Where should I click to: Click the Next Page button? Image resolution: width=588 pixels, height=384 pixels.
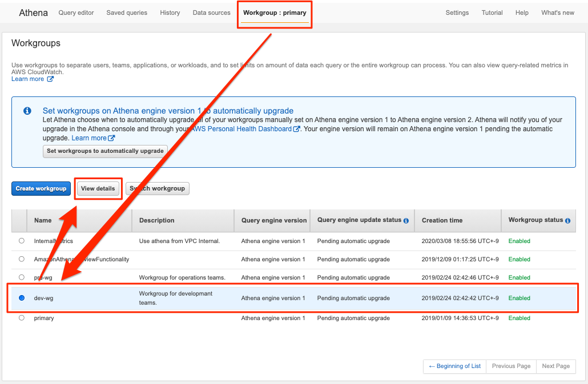point(556,366)
